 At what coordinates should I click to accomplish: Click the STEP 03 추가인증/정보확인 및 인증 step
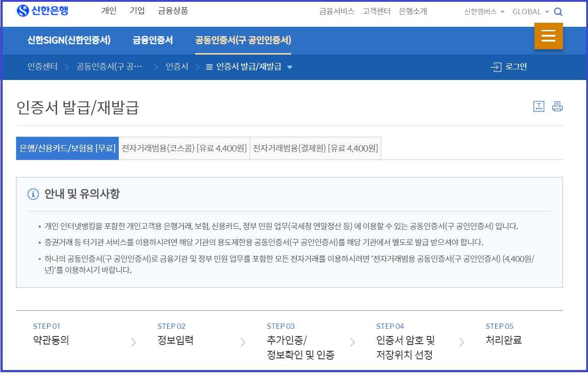(x=300, y=342)
